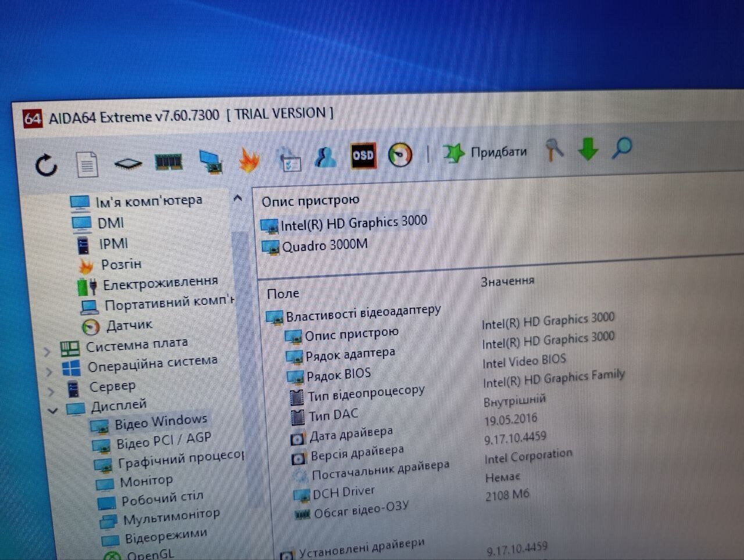744x560 pixels.
Task: Open the monitor diagnostics toolbar icon
Action: 210,161
